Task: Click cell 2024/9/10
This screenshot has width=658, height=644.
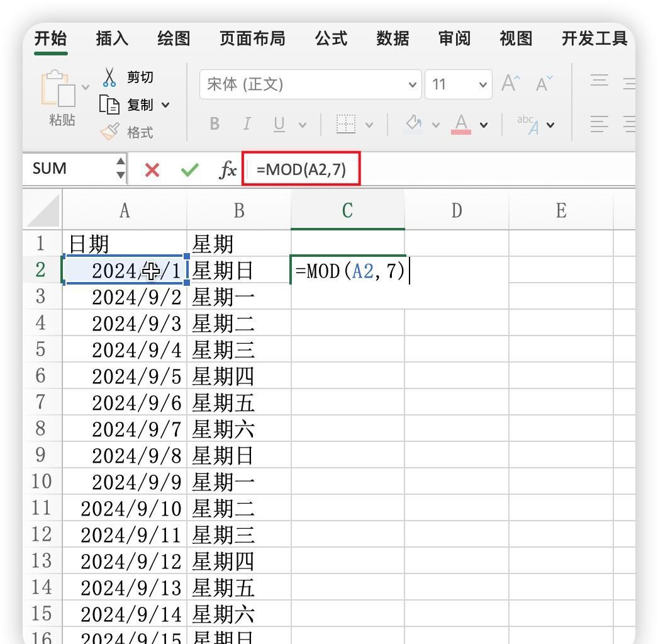Action: click(125, 507)
